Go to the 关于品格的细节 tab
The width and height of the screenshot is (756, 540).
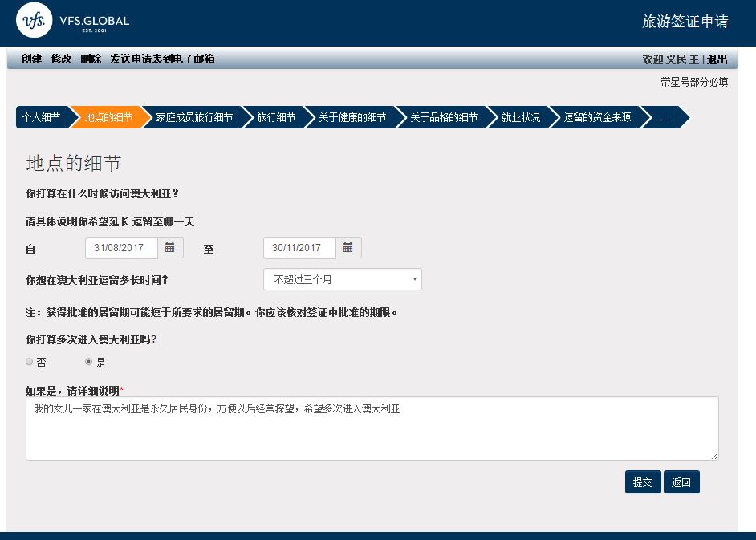443,117
